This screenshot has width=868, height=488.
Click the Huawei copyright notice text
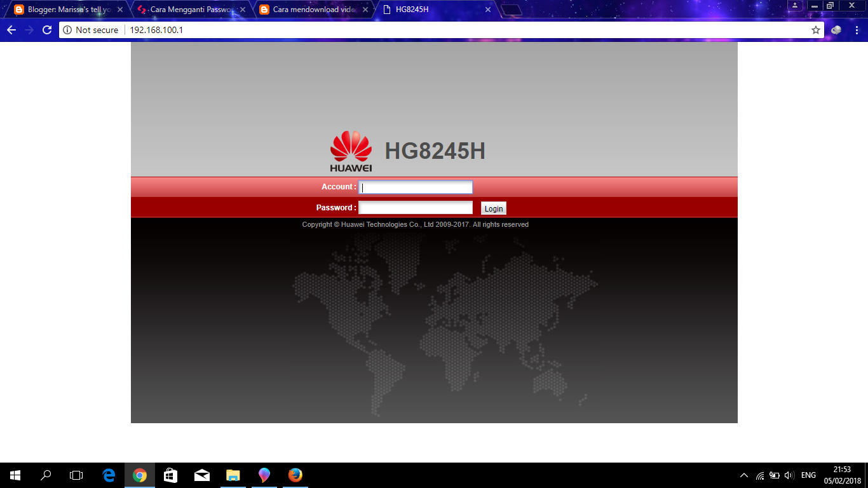click(415, 224)
